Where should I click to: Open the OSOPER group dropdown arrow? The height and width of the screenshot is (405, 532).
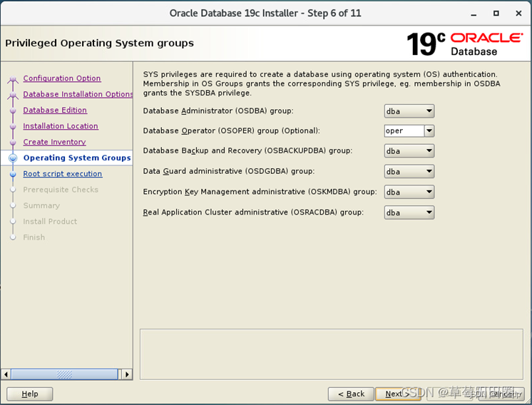(429, 131)
